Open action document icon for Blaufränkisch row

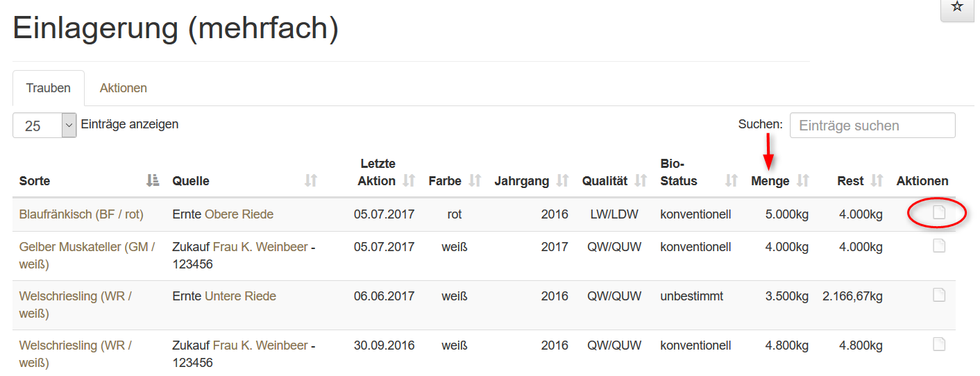[x=938, y=213]
